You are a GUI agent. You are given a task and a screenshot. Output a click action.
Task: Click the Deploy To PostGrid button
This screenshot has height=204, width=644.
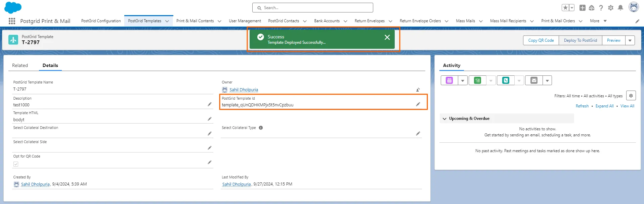580,40
